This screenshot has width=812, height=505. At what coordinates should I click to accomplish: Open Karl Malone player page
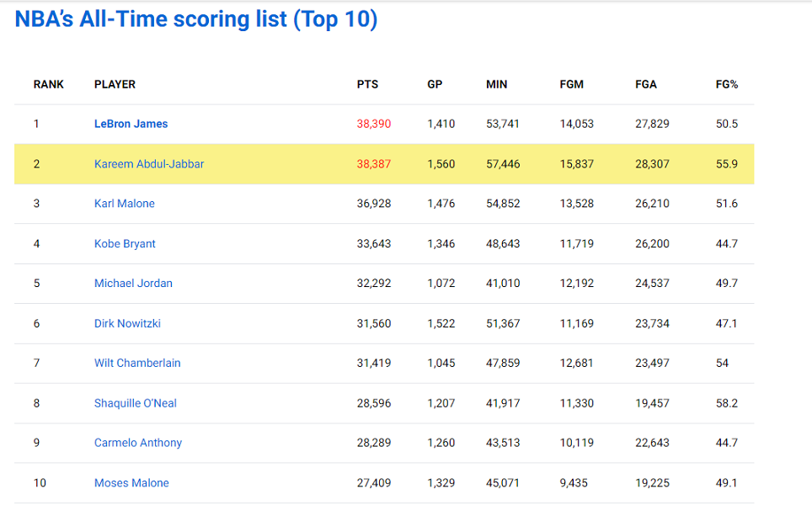tap(125, 204)
